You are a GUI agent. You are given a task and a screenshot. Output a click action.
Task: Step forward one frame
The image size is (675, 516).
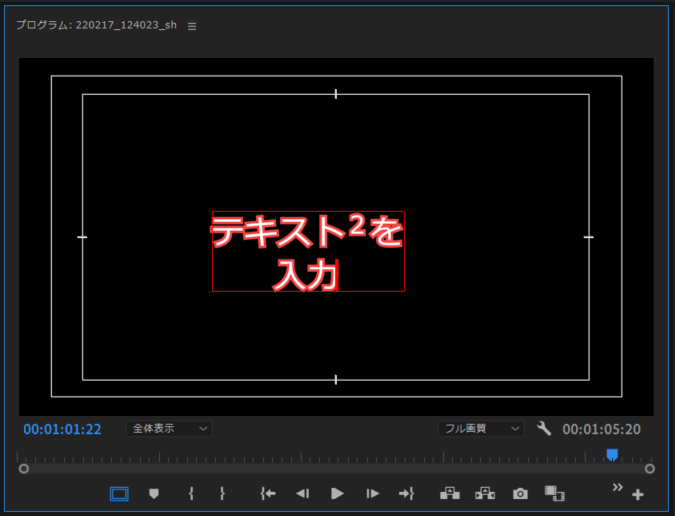(x=372, y=493)
